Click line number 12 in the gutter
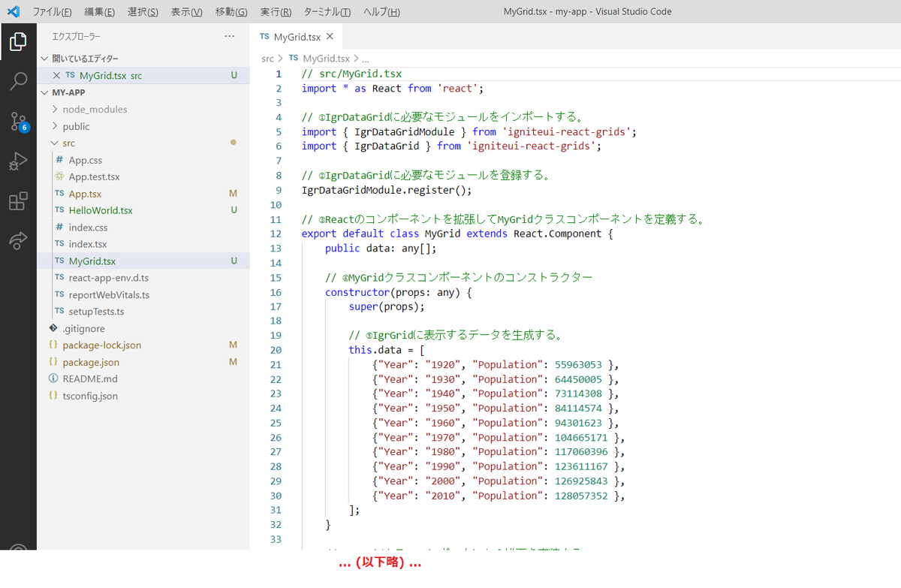Image resolution: width=901 pixels, height=588 pixels. point(276,234)
